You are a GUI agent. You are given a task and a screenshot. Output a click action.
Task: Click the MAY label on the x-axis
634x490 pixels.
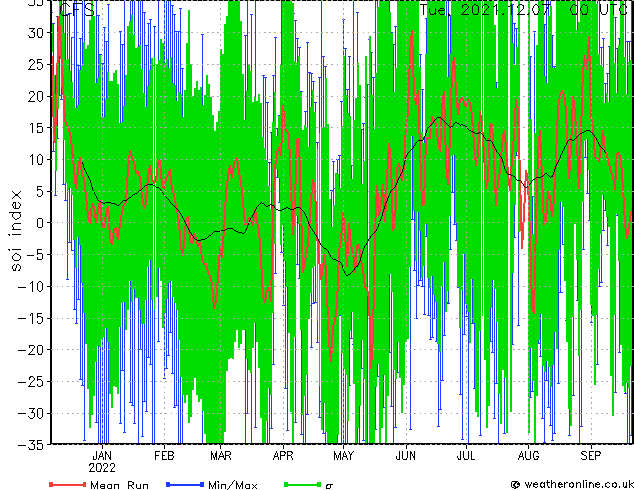click(343, 456)
